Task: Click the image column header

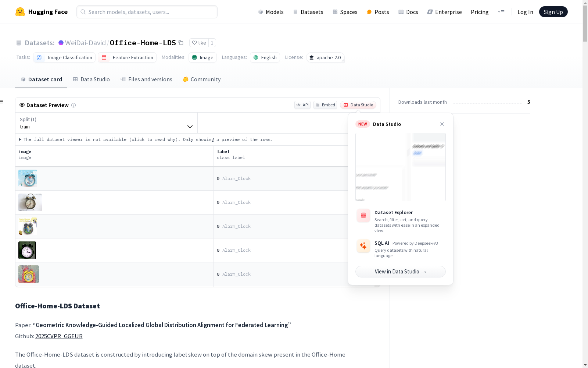Action: coord(114,156)
